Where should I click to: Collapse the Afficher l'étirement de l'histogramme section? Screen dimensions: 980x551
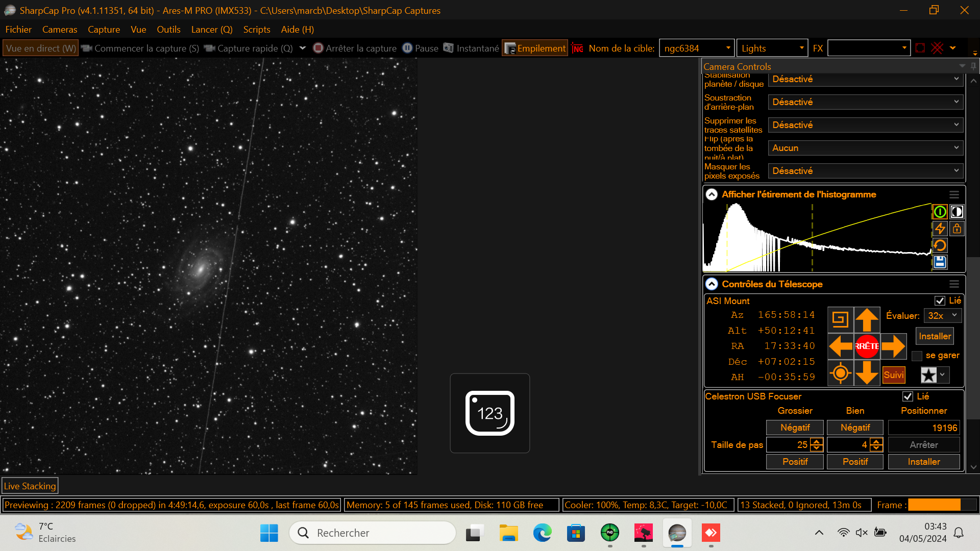(x=712, y=195)
